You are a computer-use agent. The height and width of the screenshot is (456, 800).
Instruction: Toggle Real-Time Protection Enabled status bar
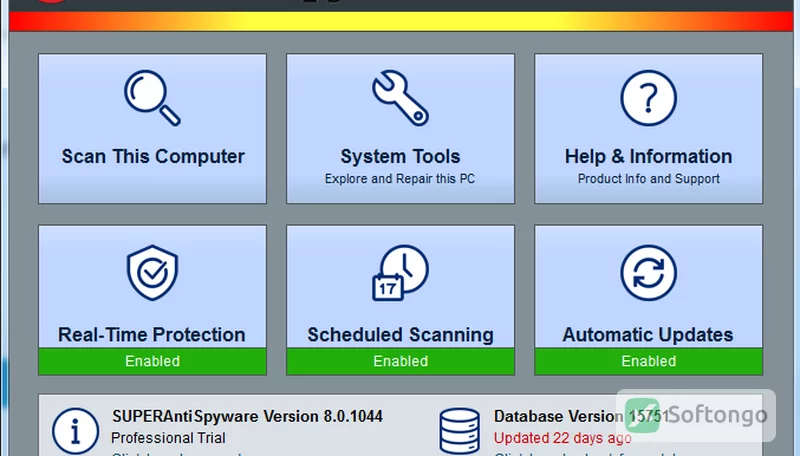pos(152,361)
